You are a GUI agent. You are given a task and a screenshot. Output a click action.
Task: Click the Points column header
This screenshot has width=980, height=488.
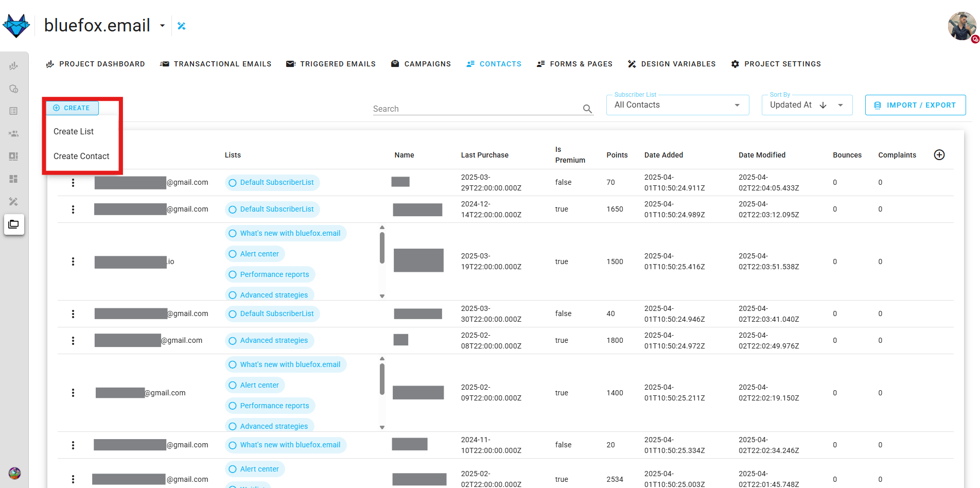click(617, 155)
